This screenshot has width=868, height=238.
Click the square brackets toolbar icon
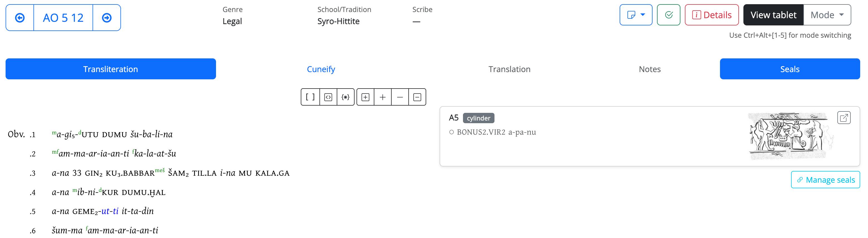tap(310, 97)
